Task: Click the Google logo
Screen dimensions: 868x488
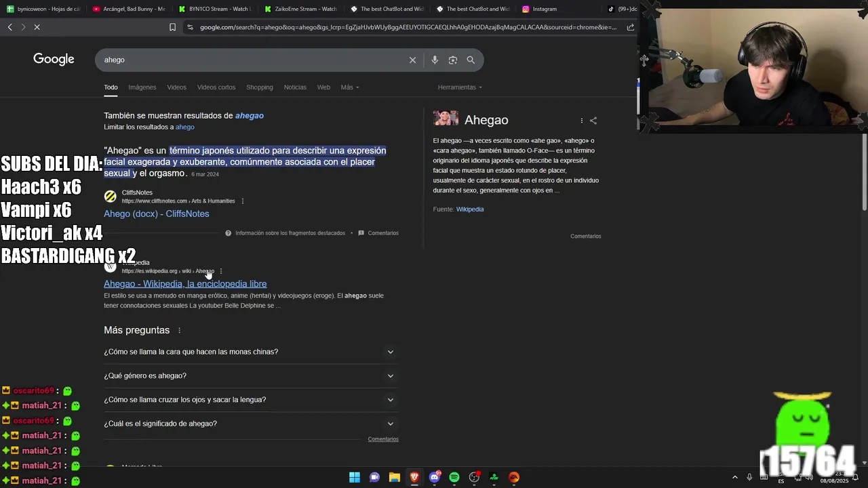Action: tap(54, 60)
